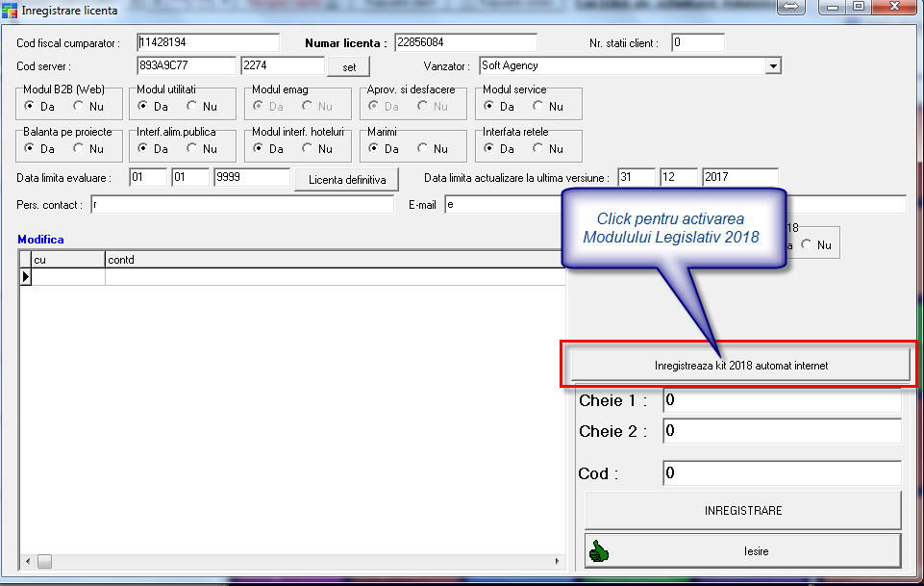Viewport: 924px width, 586px height.
Task: Choose Da for Modul service
Action: [x=490, y=107]
